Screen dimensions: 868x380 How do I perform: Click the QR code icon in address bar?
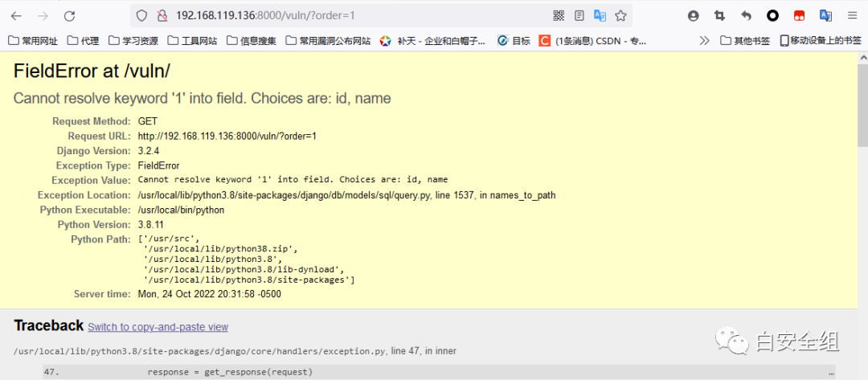(x=559, y=15)
